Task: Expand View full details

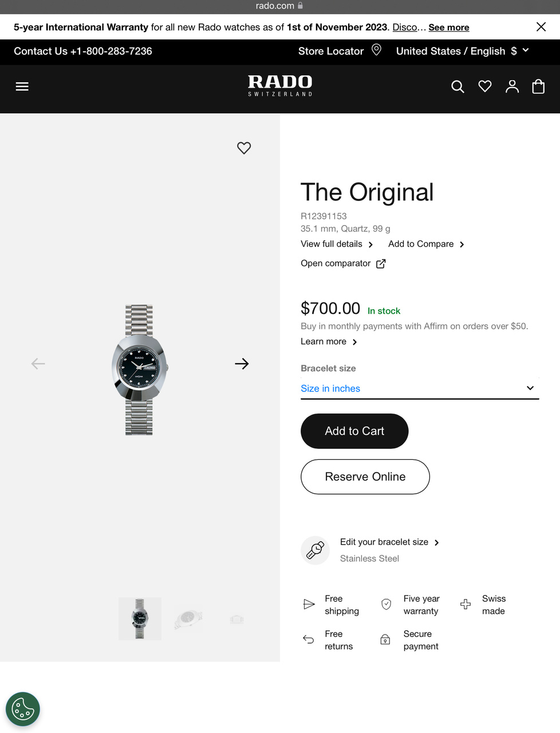Action: (337, 244)
